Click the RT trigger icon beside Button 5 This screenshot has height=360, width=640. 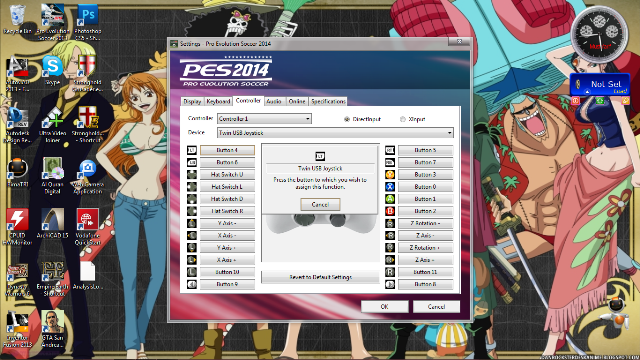390,150
